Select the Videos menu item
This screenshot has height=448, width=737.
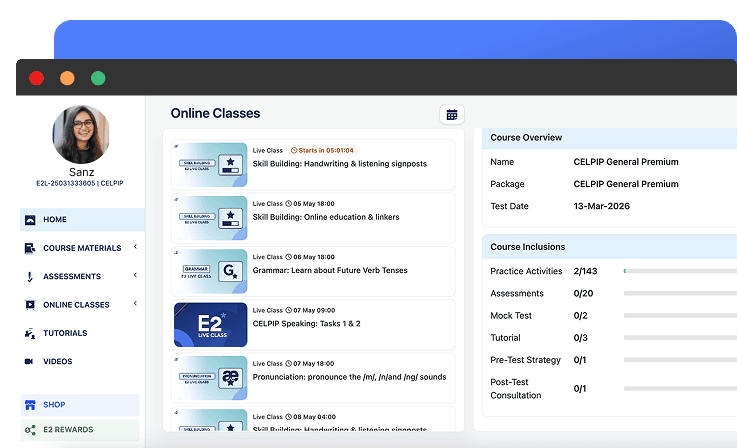pyautogui.click(x=57, y=361)
